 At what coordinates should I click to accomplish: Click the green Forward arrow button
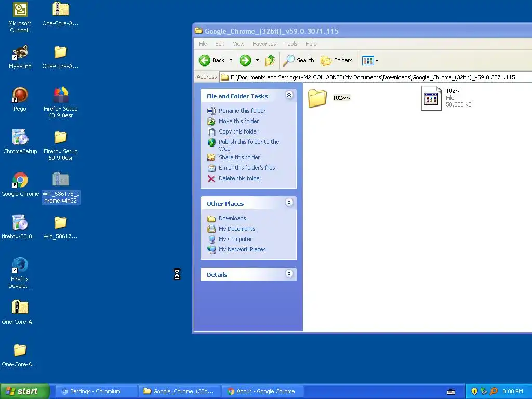(245, 60)
